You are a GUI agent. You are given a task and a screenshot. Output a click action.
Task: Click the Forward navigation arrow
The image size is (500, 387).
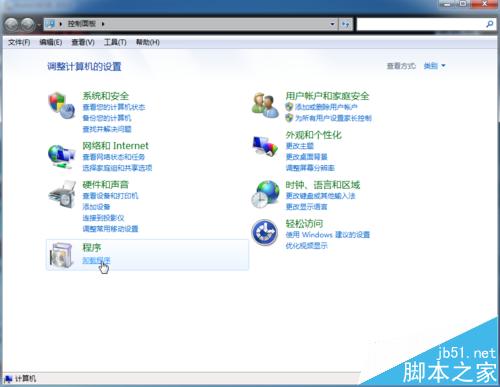coord(28,24)
